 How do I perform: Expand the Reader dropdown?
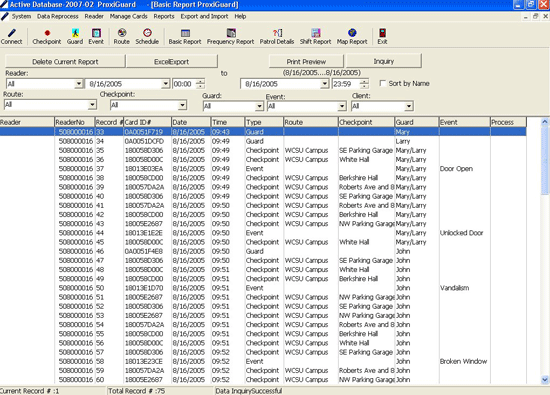point(79,84)
